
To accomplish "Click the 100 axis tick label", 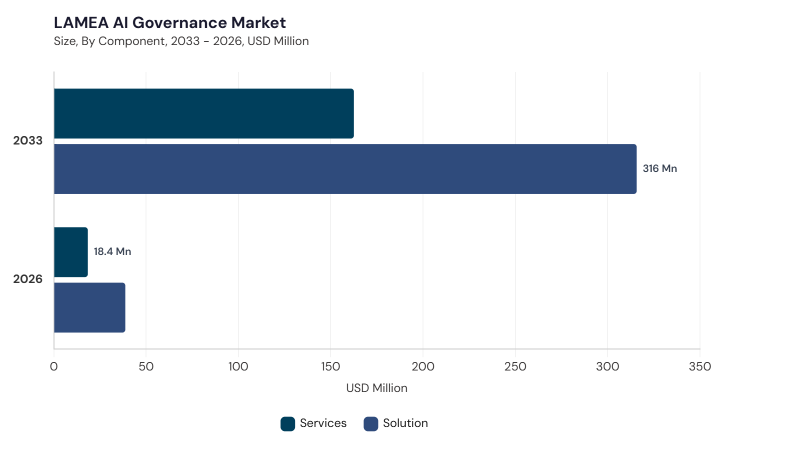I will [x=238, y=366].
